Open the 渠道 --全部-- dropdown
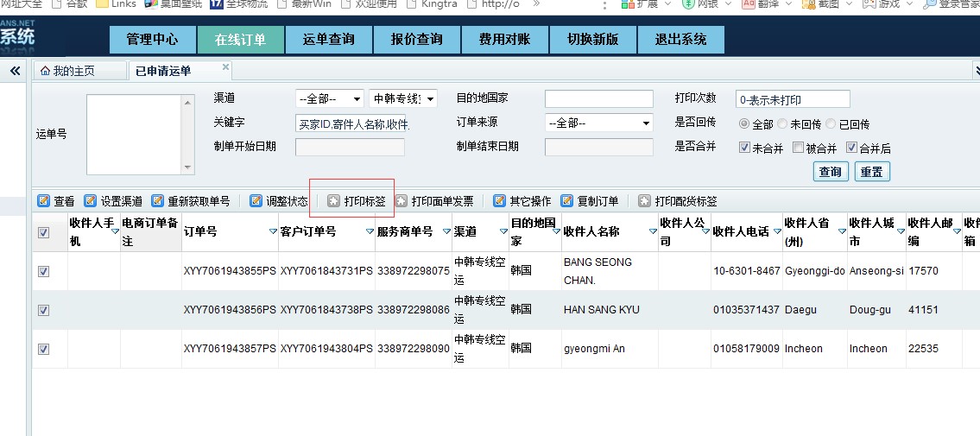980x436 pixels. coord(329,99)
